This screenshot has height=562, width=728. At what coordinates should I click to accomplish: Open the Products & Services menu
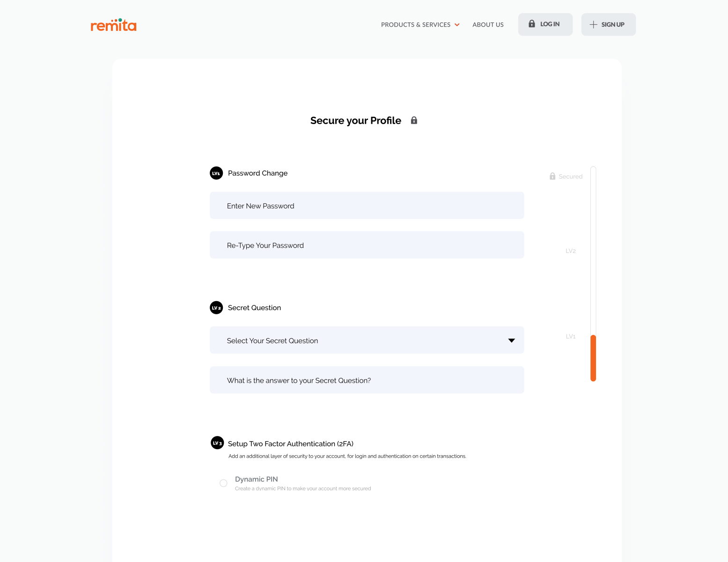(x=416, y=25)
